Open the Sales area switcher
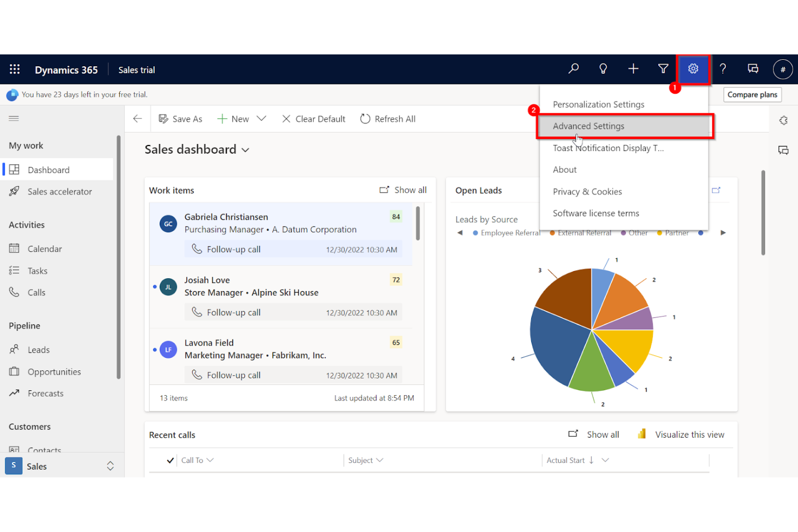 pos(62,466)
